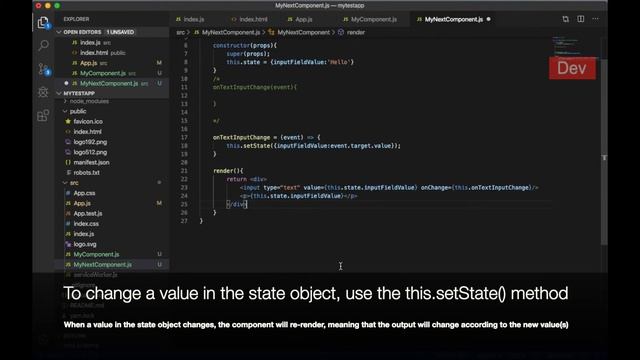Screen dimensions: 640x360
Task: Click the constructor(props) code line
Action: coord(245,45)
